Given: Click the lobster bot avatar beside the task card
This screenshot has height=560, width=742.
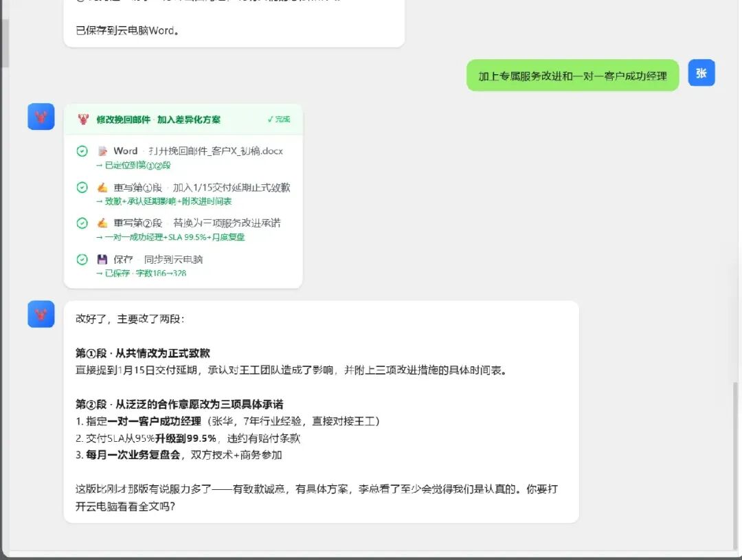Looking at the screenshot, I should coord(41,116).
